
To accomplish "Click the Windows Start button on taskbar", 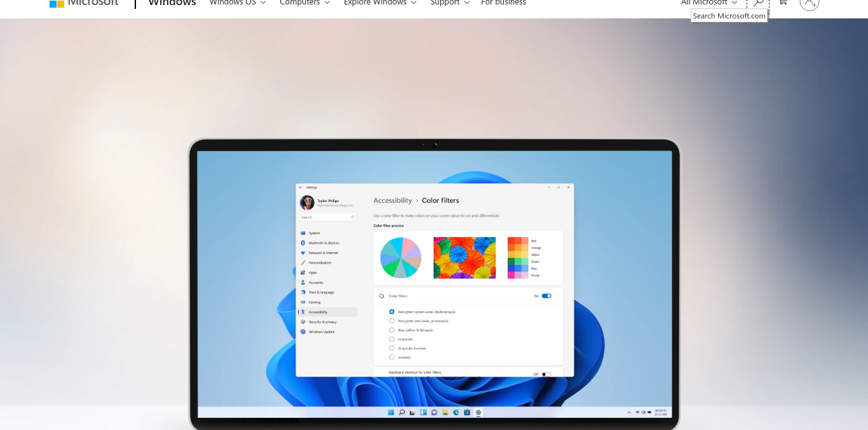I will (x=391, y=412).
